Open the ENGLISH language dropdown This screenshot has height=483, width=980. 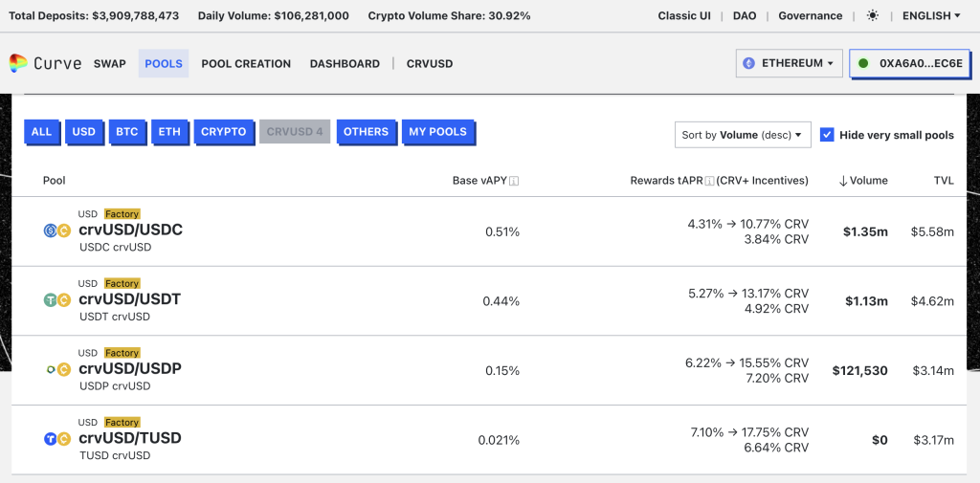(x=931, y=15)
